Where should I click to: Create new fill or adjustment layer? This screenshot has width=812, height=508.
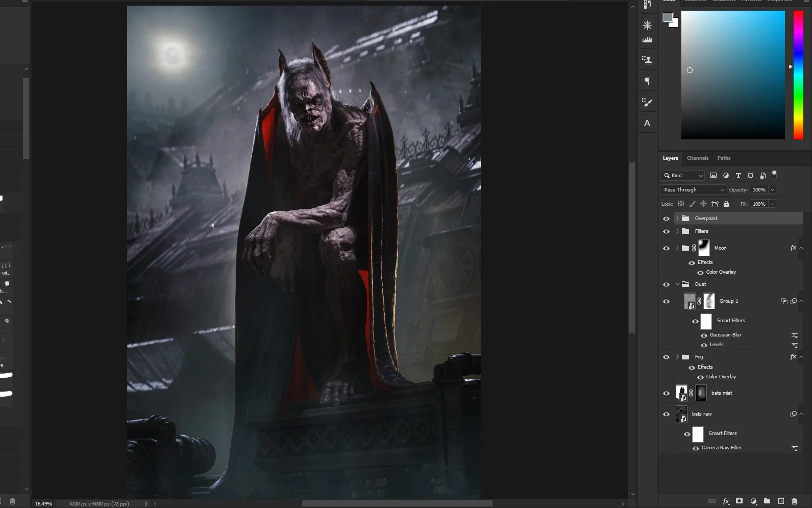tap(753, 501)
